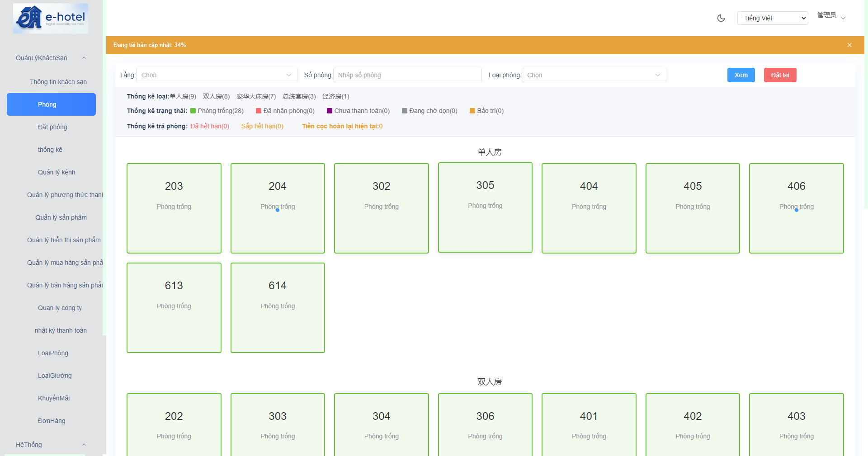Open room card 202

(x=174, y=425)
